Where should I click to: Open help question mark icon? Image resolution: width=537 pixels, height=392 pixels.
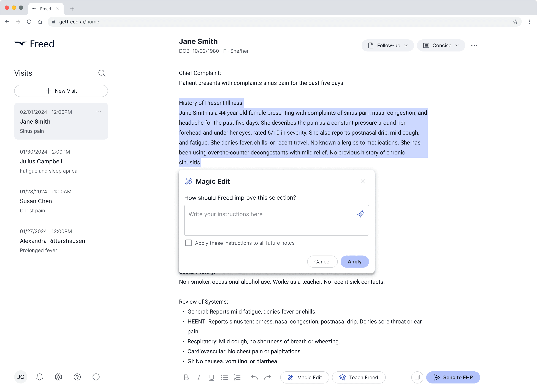pos(77,377)
